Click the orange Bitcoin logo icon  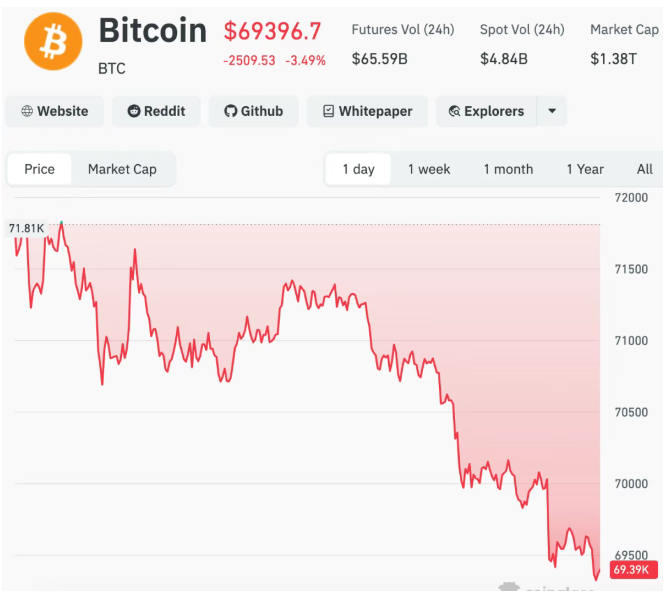pyautogui.click(x=53, y=42)
